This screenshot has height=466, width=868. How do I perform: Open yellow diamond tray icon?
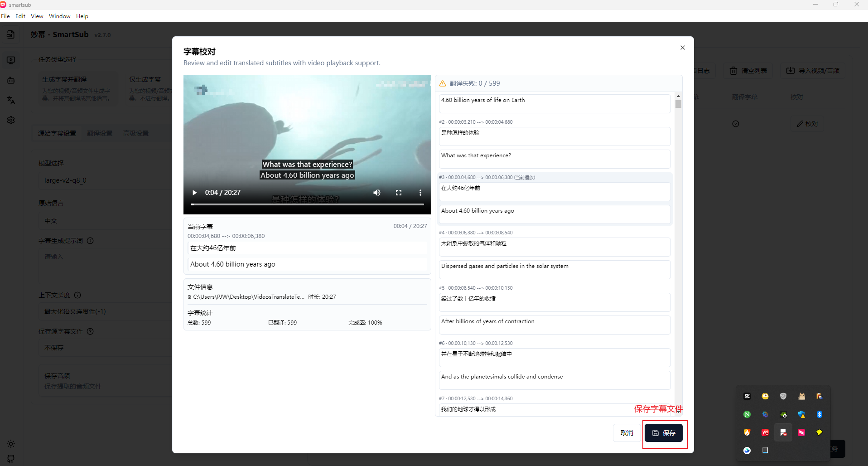pyautogui.click(x=820, y=432)
